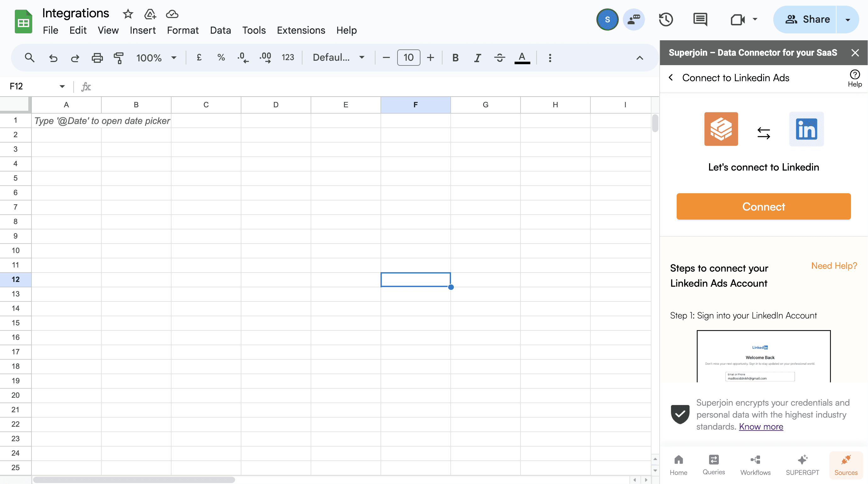Check the cloud save status icon

click(x=172, y=14)
